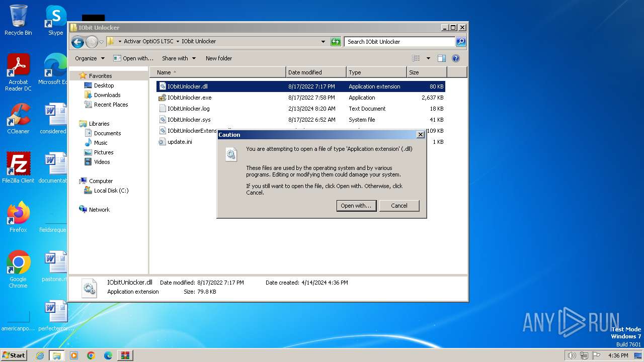The width and height of the screenshot is (644, 362).
Task: Open the Google Chrome desktop icon
Action: click(18, 269)
